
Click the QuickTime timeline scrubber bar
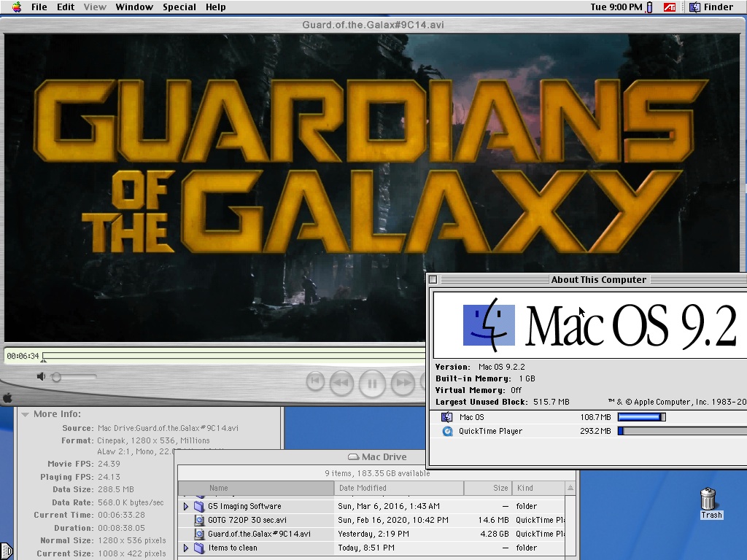pyautogui.click(x=233, y=355)
